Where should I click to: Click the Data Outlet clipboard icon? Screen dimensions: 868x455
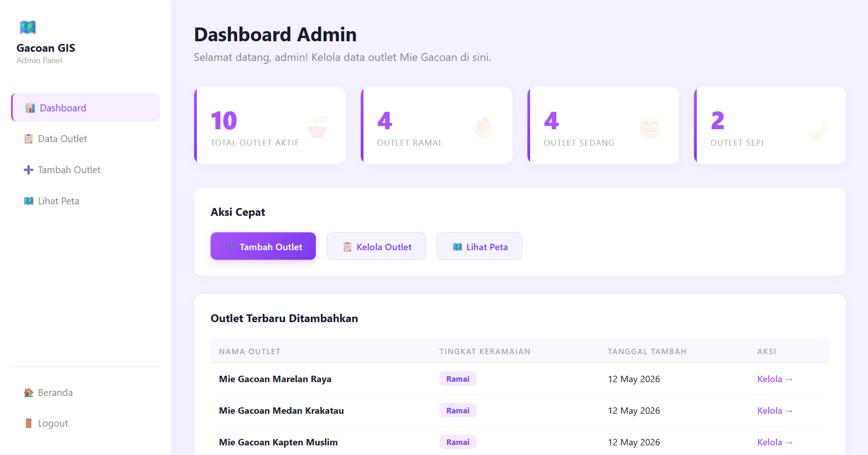click(28, 139)
